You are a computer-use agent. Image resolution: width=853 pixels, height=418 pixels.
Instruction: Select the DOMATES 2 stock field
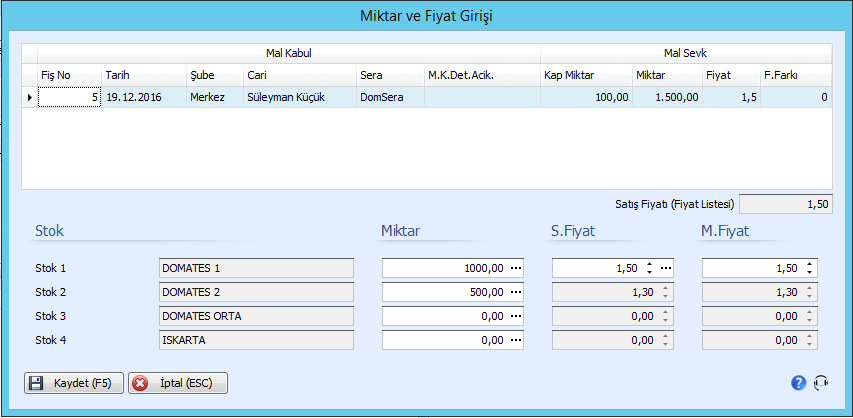256,292
